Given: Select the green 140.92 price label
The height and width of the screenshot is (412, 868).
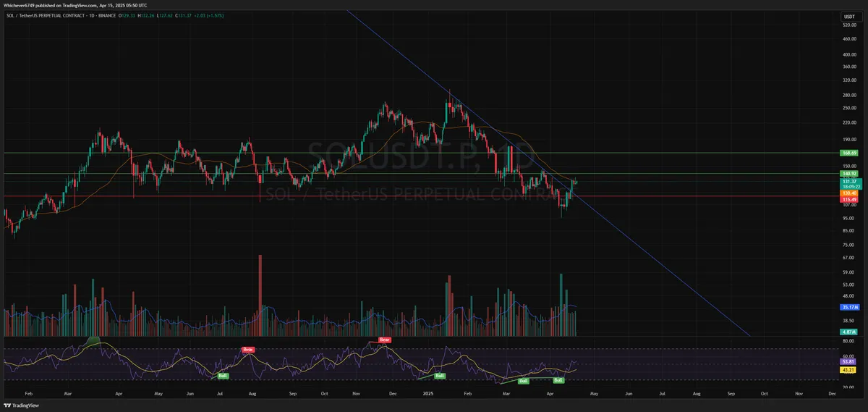Looking at the screenshot, I should point(848,174).
